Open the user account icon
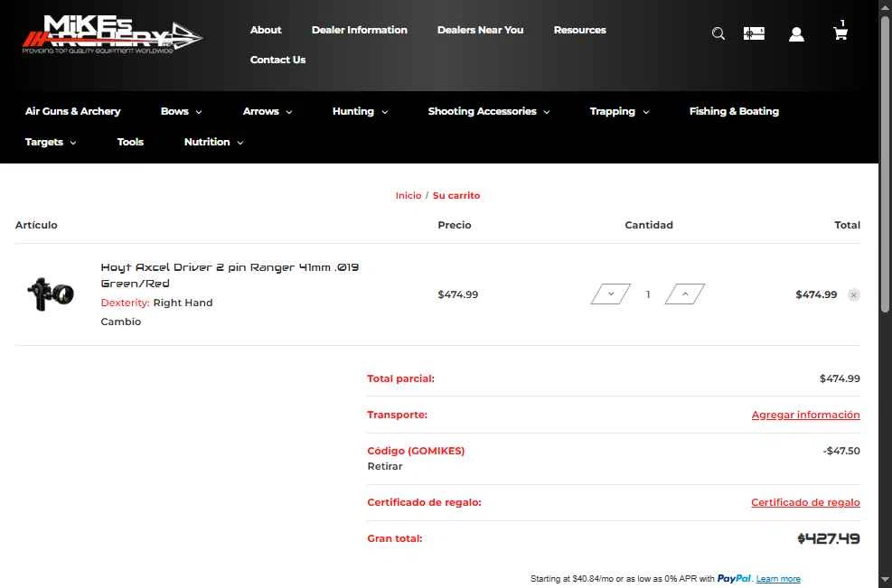This screenshot has width=892, height=588. pyautogui.click(x=796, y=34)
